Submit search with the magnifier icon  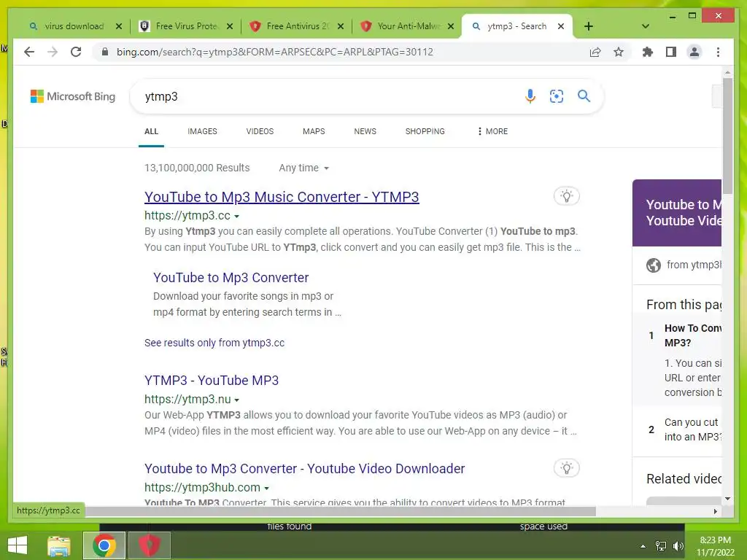point(584,96)
